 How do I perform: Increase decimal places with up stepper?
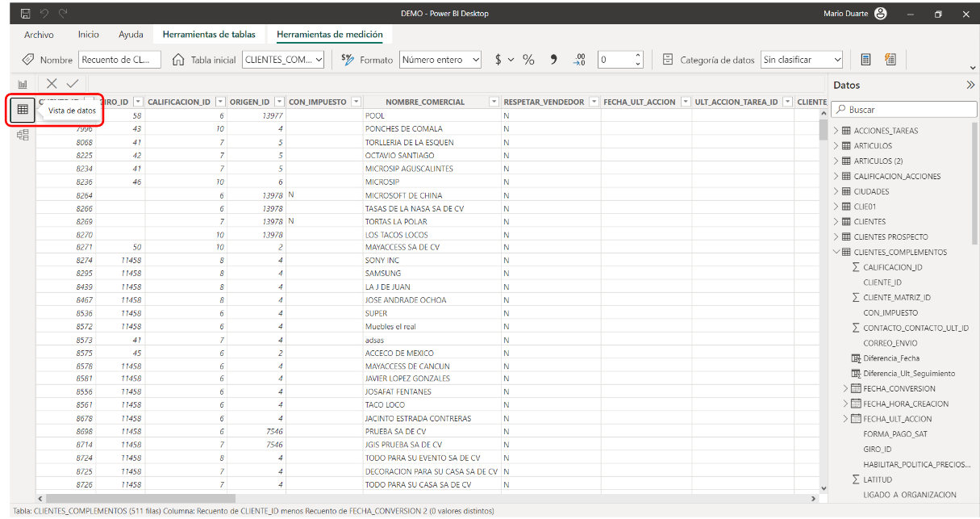[639, 56]
